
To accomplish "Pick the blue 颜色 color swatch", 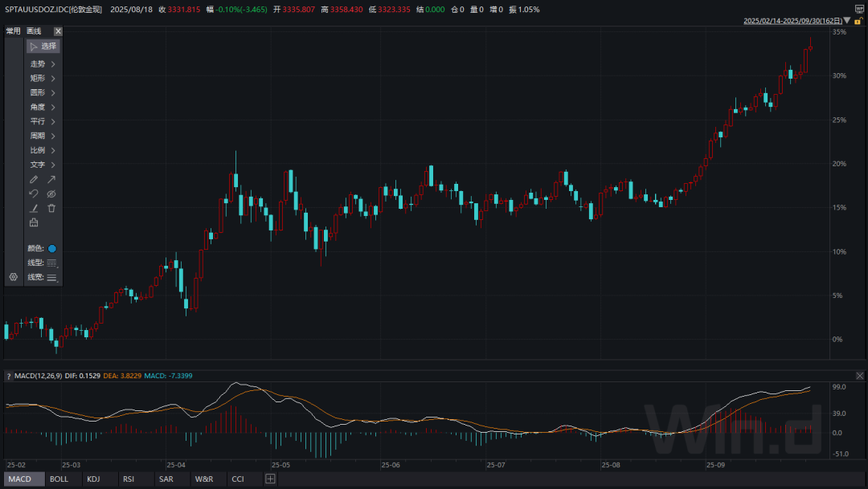I will (x=52, y=249).
